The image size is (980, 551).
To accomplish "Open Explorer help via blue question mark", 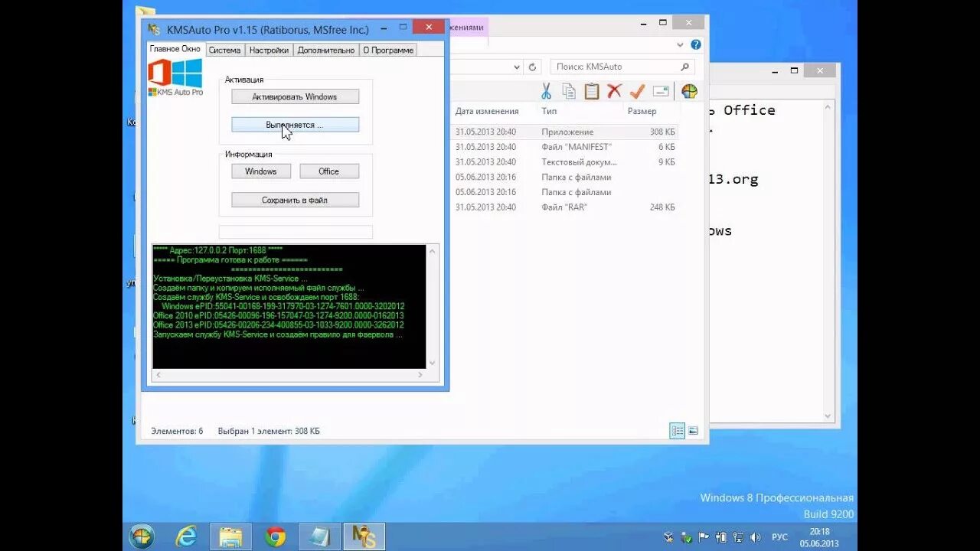I will 696,45.
